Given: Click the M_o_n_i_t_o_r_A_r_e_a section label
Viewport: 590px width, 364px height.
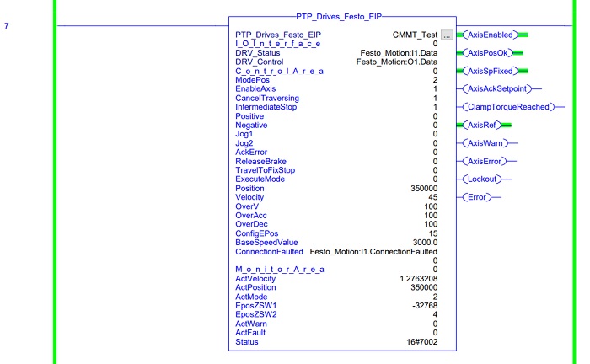Looking at the screenshot, I should tap(280, 270).
